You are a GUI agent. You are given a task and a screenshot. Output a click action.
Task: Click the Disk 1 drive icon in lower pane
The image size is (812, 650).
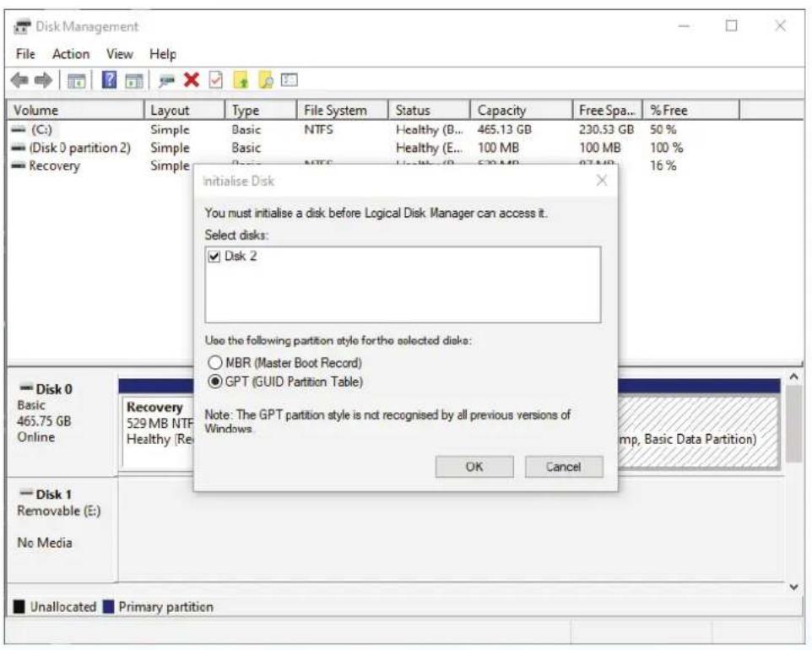[26, 492]
